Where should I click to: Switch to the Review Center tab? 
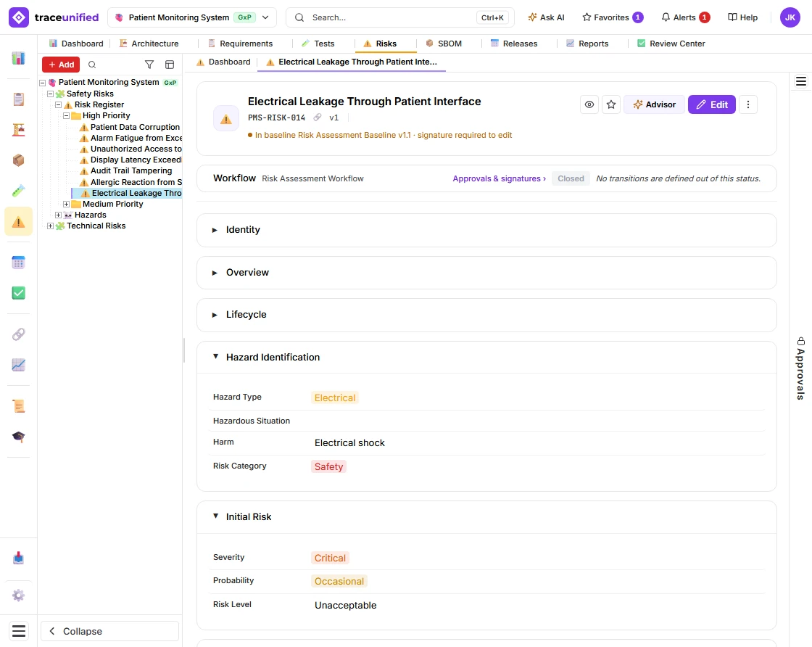[x=671, y=44]
